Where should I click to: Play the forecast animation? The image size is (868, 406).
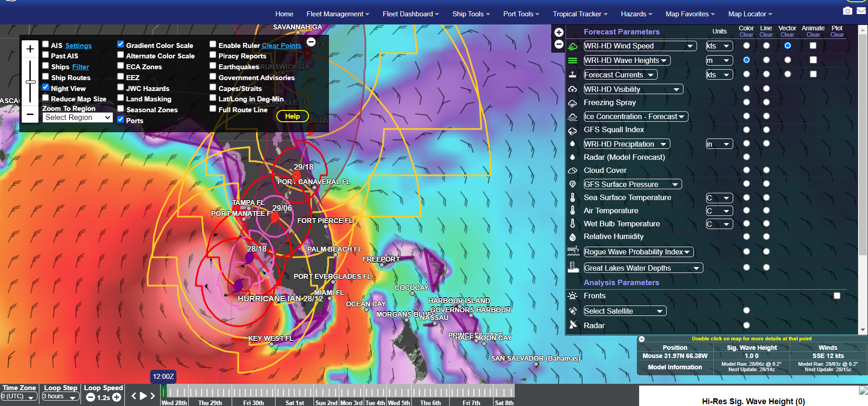pyautogui.click(x=143, y=396)
